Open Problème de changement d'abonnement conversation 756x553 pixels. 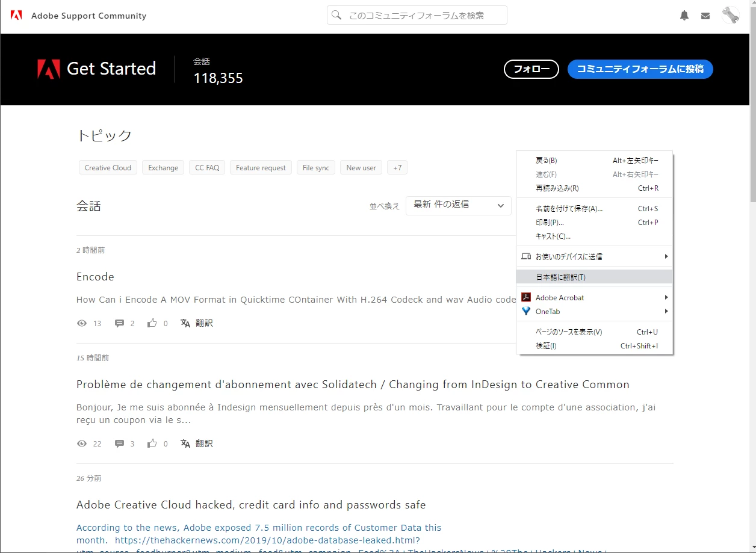353,385
